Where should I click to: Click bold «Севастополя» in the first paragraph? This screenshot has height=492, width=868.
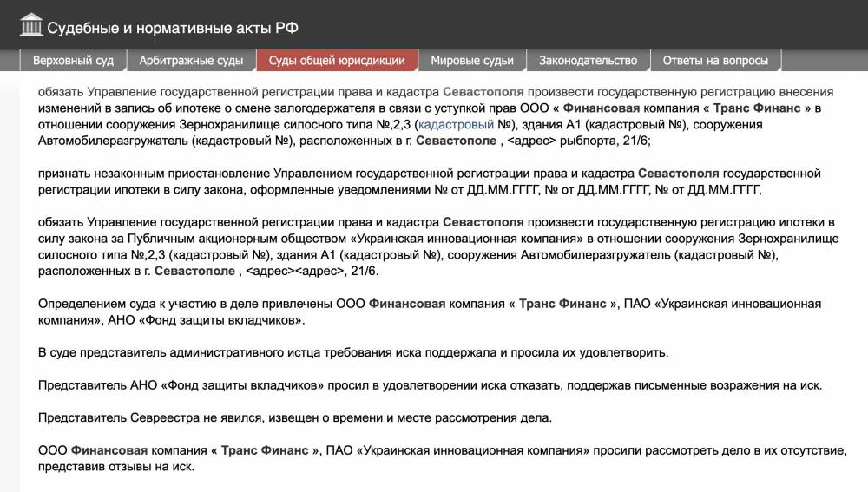point(482,91)
